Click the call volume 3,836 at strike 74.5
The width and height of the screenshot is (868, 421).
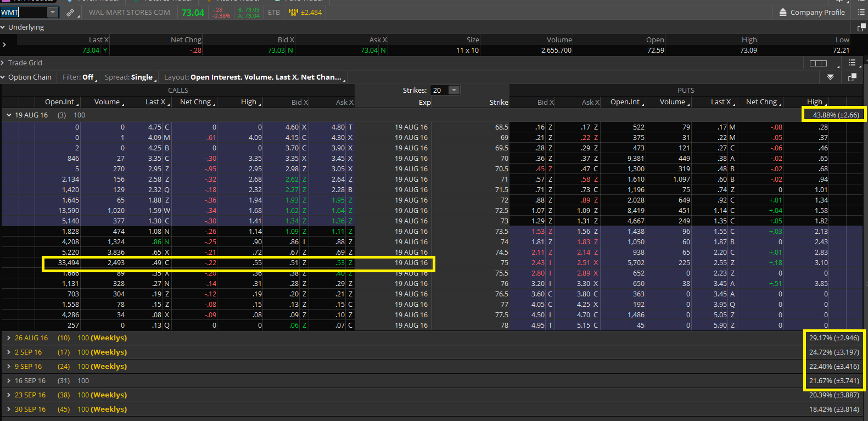pyautogui.click(x=116, y=252)
